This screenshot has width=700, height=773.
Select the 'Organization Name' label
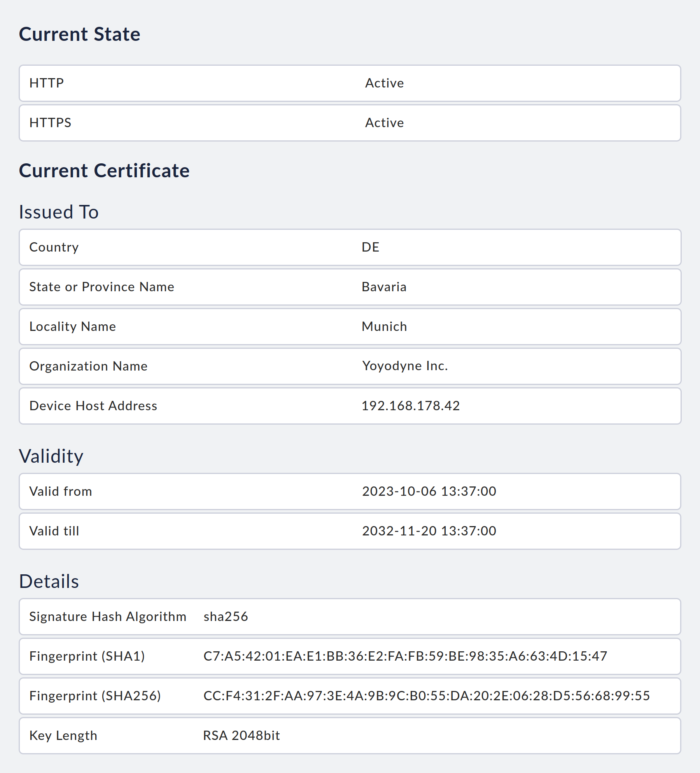coord(89,366)
